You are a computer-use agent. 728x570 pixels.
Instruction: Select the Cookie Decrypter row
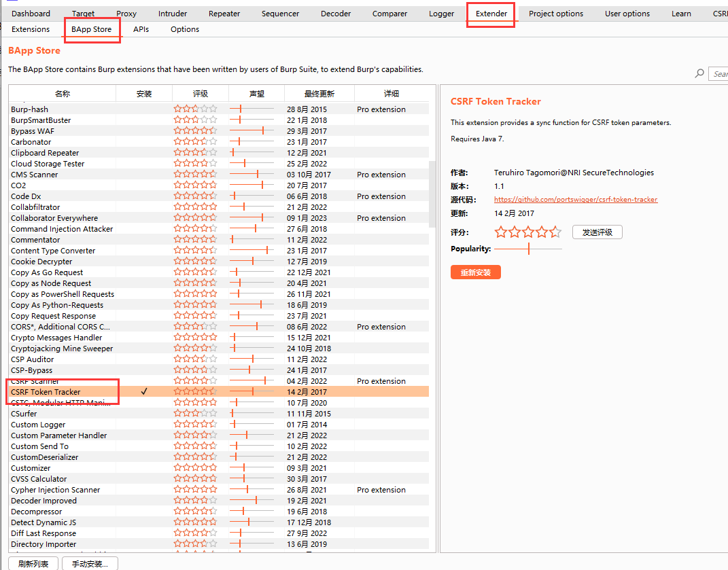pyautogui.click(x=219, y=262)
